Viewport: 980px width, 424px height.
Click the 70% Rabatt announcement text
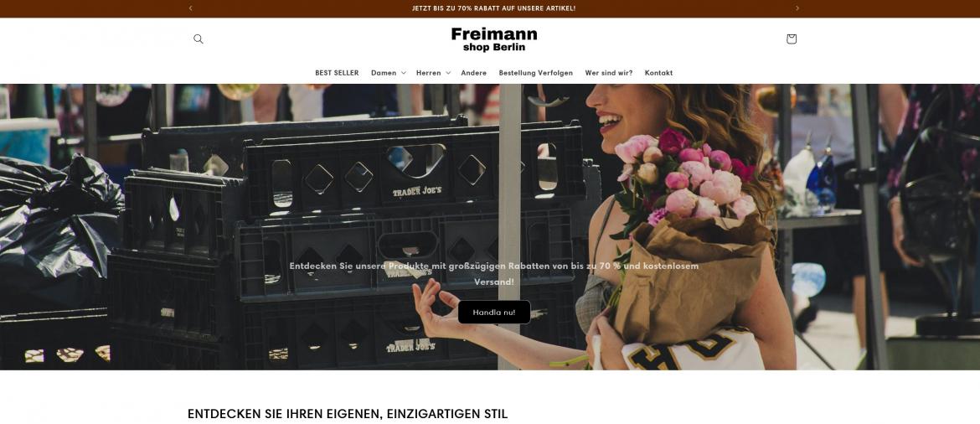tap(493, 8)
